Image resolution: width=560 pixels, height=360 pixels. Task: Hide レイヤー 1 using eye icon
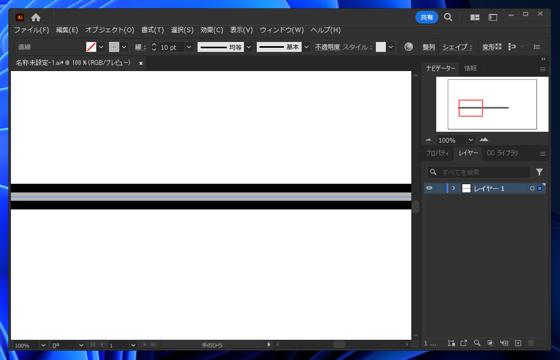pyautogui.click(x=429, y=188)
